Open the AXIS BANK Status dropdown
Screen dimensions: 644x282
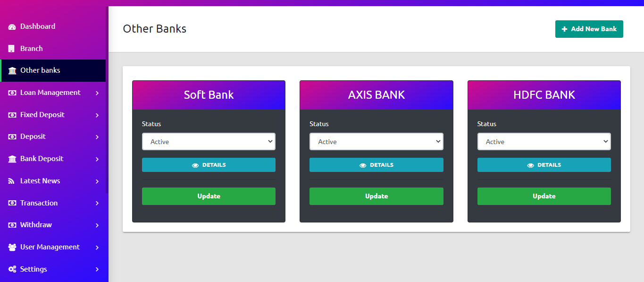[x=376, y=142]
